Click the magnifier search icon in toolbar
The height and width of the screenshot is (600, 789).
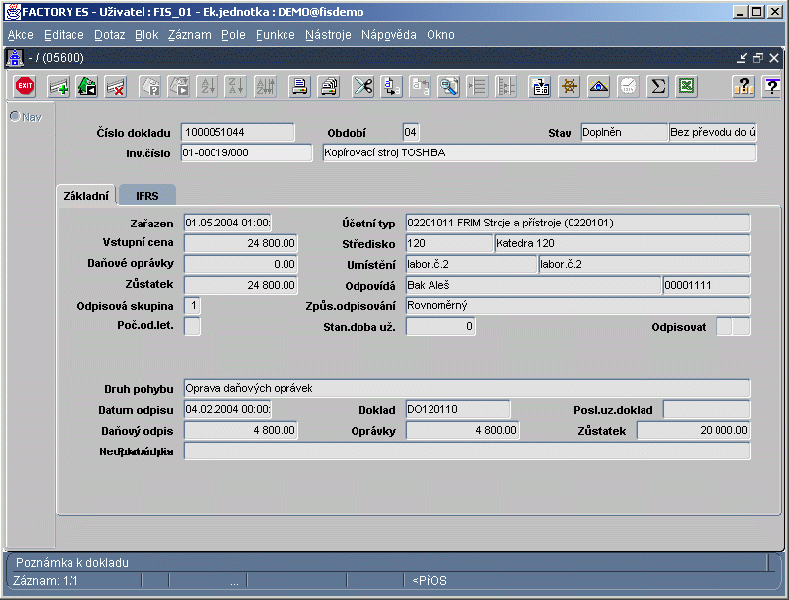[449, 87]
